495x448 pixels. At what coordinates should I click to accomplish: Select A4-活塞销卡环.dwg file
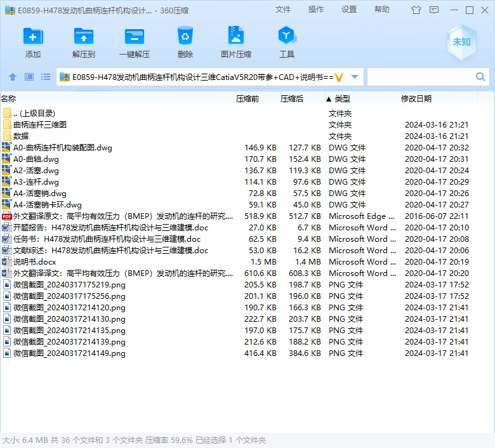click(240, 204)
